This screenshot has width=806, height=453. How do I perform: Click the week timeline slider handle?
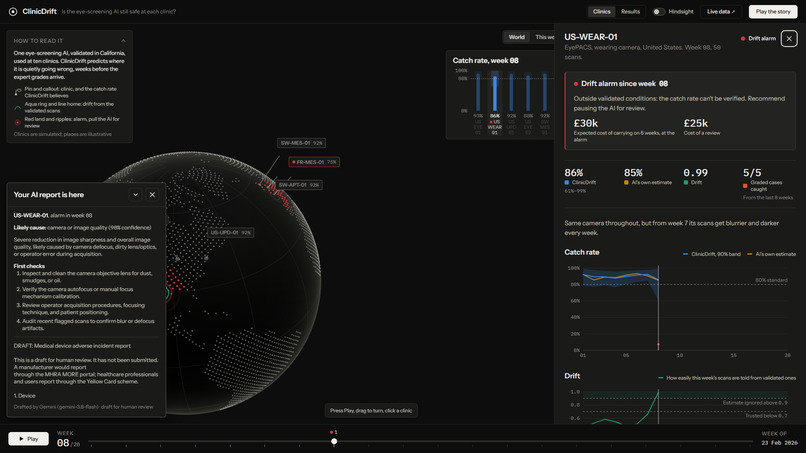coord(334,441)
